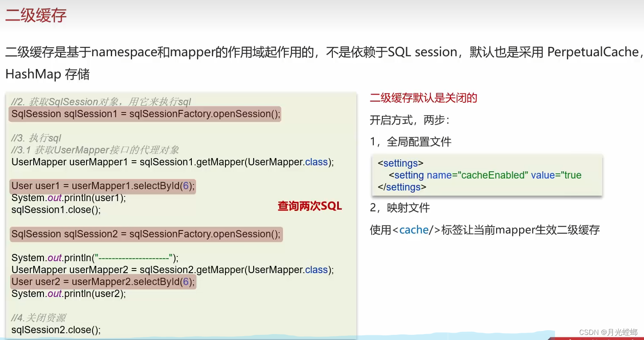Click the "sqlSession2.close();" line
Viewport: 644px width, 340px height.
click(56, 330)
